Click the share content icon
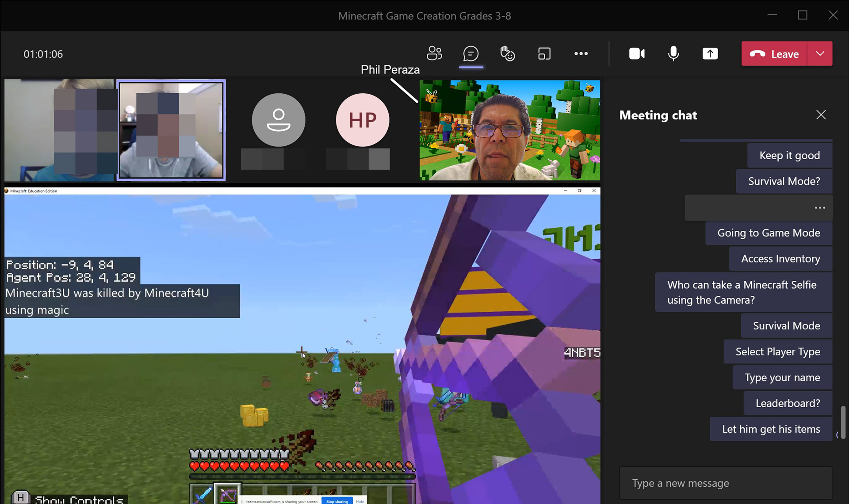The height and width of the screenshot is (504, 849). [710, 53]
